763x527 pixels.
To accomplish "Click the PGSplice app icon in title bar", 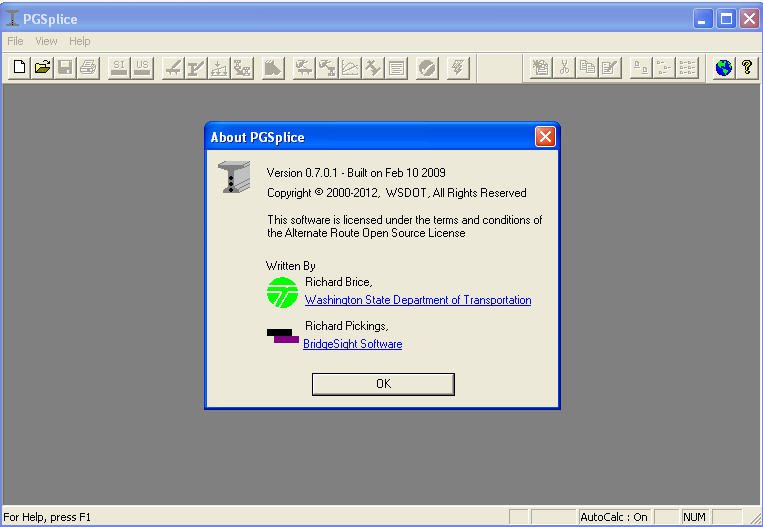I will coord(13,18).
